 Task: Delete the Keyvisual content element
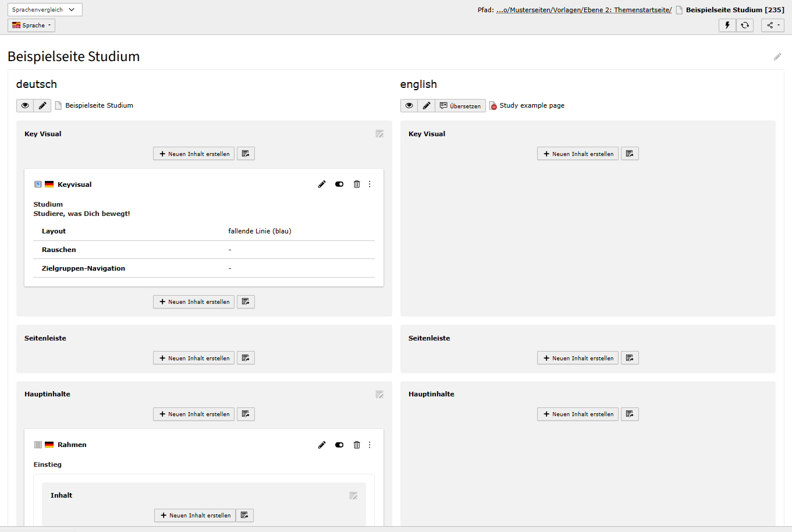357,184
